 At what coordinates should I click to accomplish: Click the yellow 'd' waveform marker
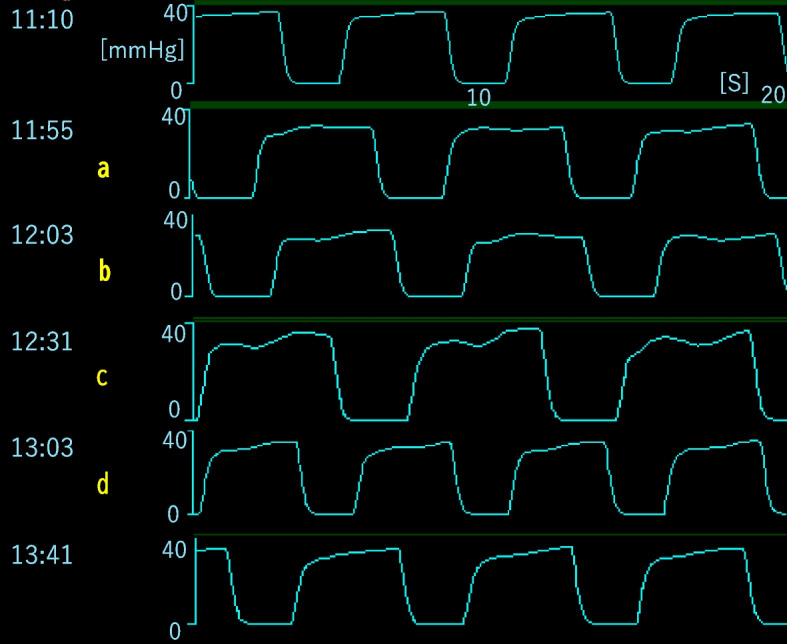[102, 484]
